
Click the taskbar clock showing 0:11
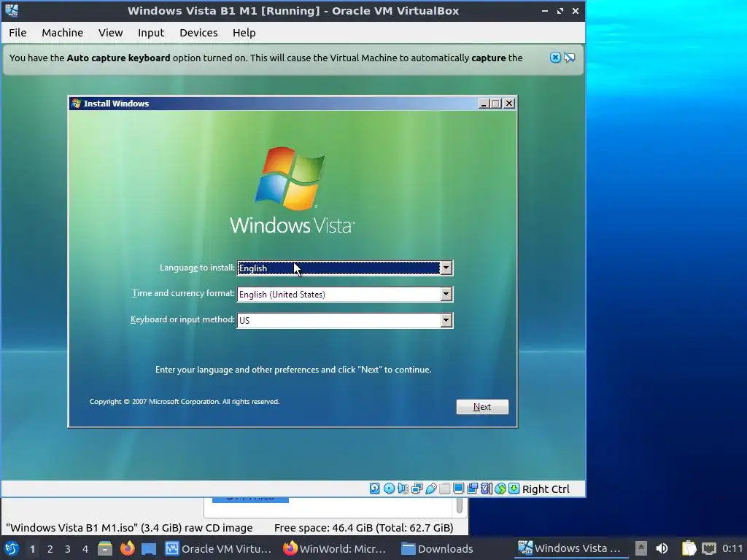point(732,548)
